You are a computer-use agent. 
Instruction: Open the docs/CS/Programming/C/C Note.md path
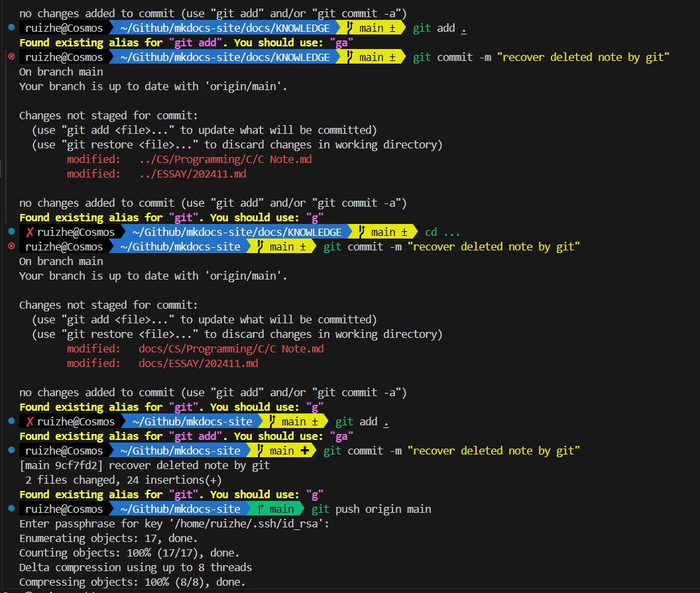point(231,349)
